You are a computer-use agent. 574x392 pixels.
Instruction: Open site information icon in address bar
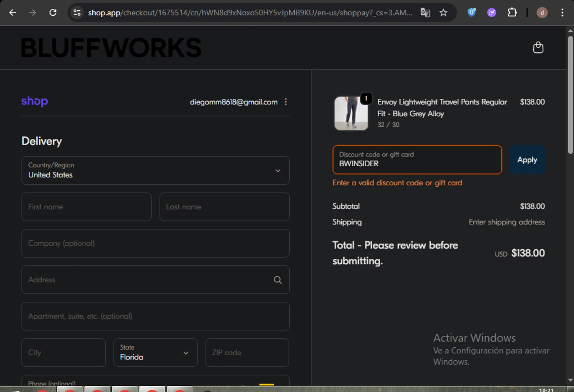77,13
